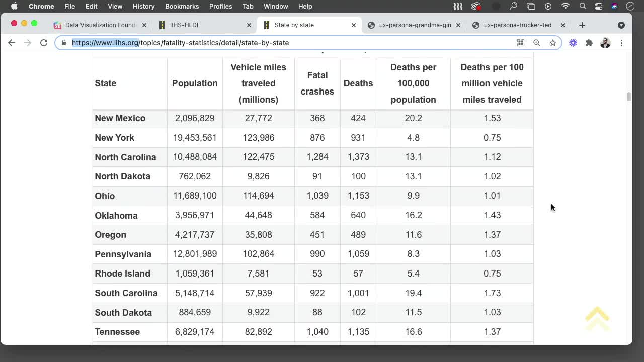644x362 pixels.
Task: Bookmark this page with the star icon
Action: 553,43
